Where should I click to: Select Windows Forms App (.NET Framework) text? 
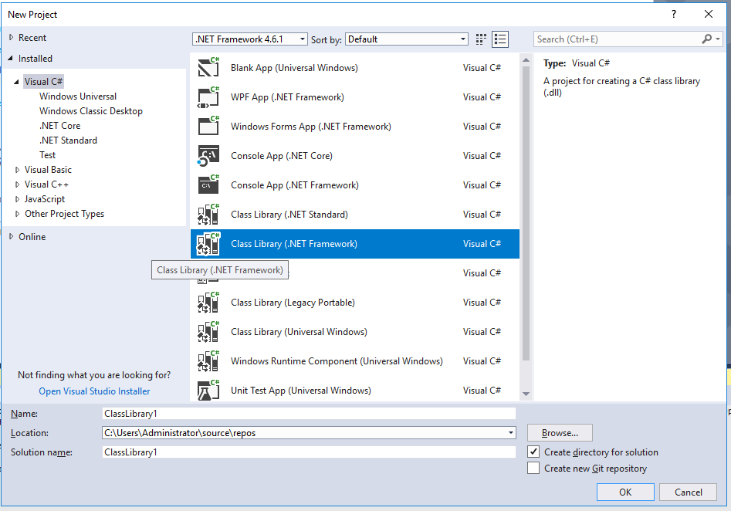311,126
